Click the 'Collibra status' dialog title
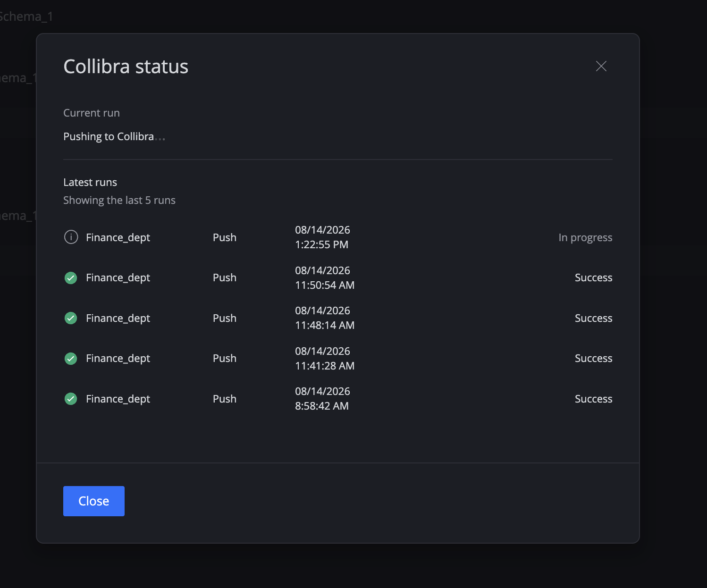Viewport: 707px width, 588px height. pyautogui.click(x=126, y=67)
